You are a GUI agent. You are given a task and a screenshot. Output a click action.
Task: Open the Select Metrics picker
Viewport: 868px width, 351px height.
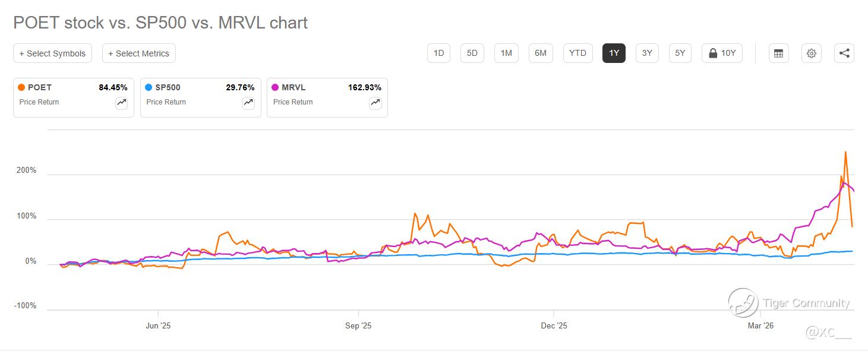point(138,53)
